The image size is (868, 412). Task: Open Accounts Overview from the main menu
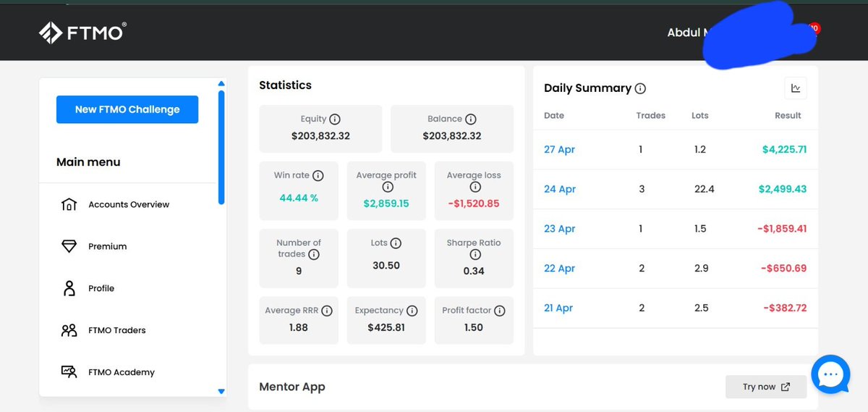click(x=129, y=204)
